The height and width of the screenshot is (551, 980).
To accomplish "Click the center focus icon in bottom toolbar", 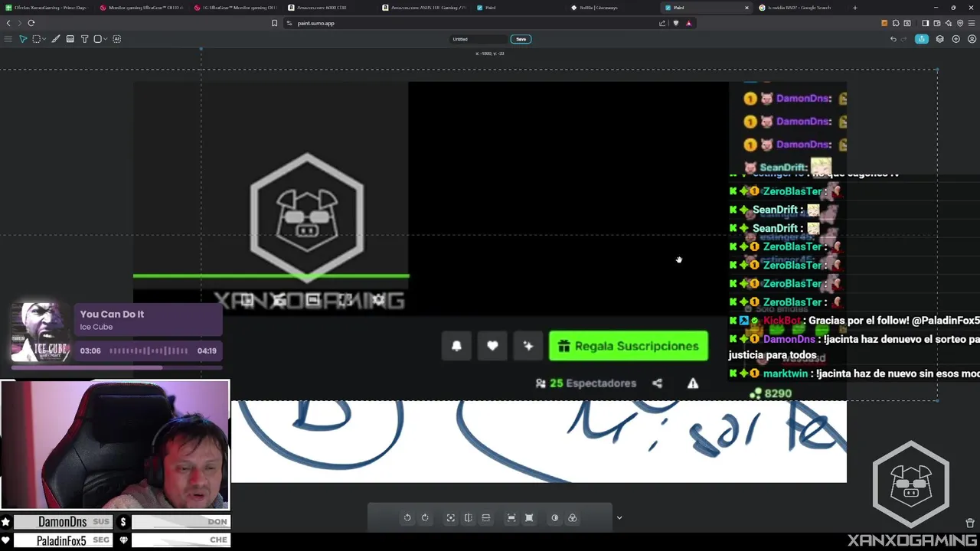I will coord(450,518).
